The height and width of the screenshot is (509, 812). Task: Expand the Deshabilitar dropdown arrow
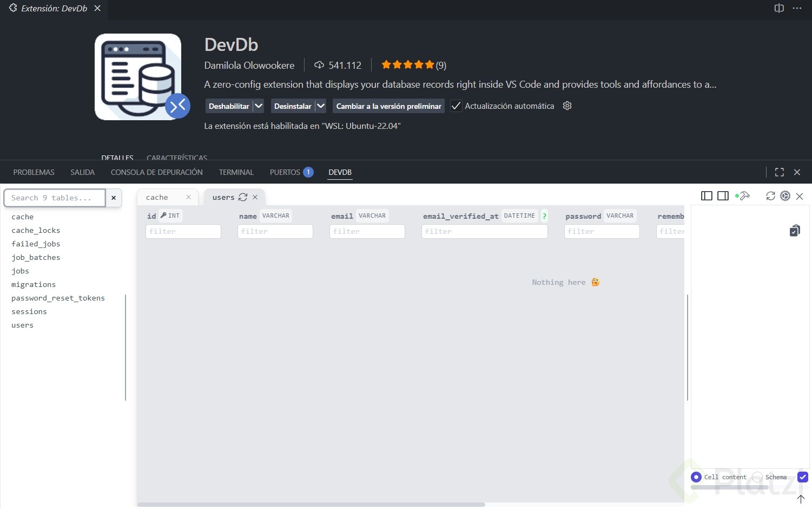[x=259, y=106]
